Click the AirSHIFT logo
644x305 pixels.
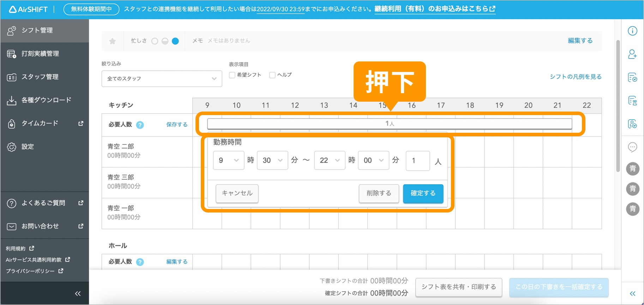click(x=28, y=9)
